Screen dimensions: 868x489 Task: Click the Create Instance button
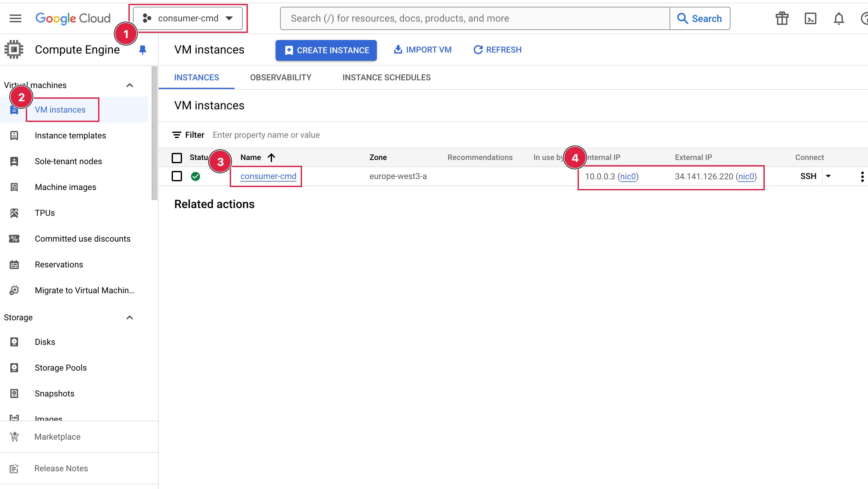click(x=326, y=50)
